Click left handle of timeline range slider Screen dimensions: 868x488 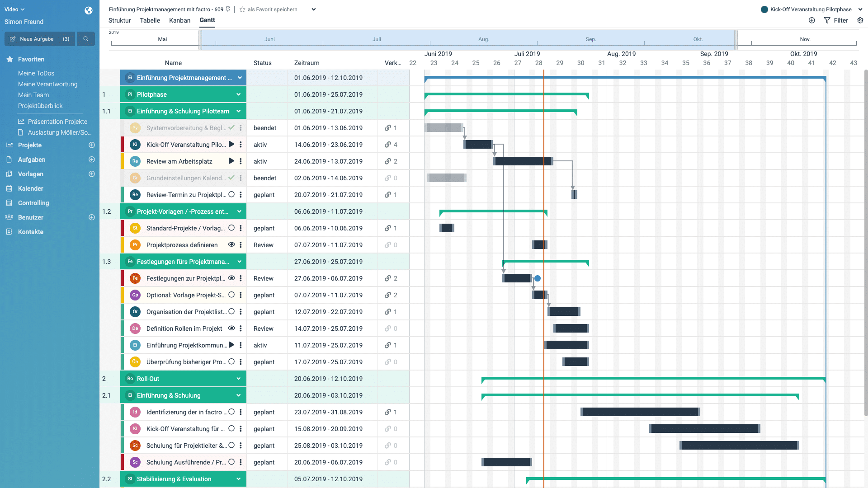click(200, 40)
